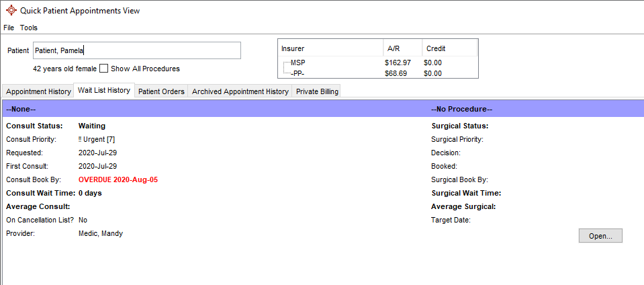
Task: Click the application icon in title bar
Action: [11, 10]
